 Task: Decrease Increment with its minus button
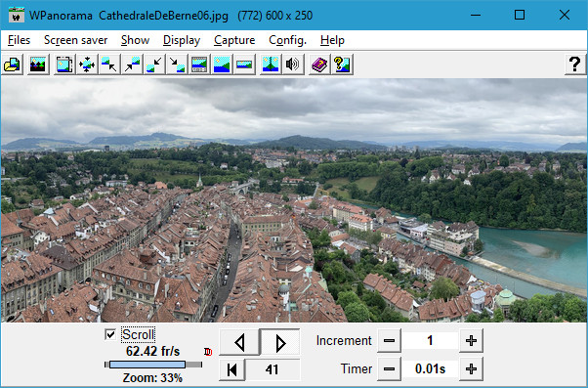coord(390,341)
